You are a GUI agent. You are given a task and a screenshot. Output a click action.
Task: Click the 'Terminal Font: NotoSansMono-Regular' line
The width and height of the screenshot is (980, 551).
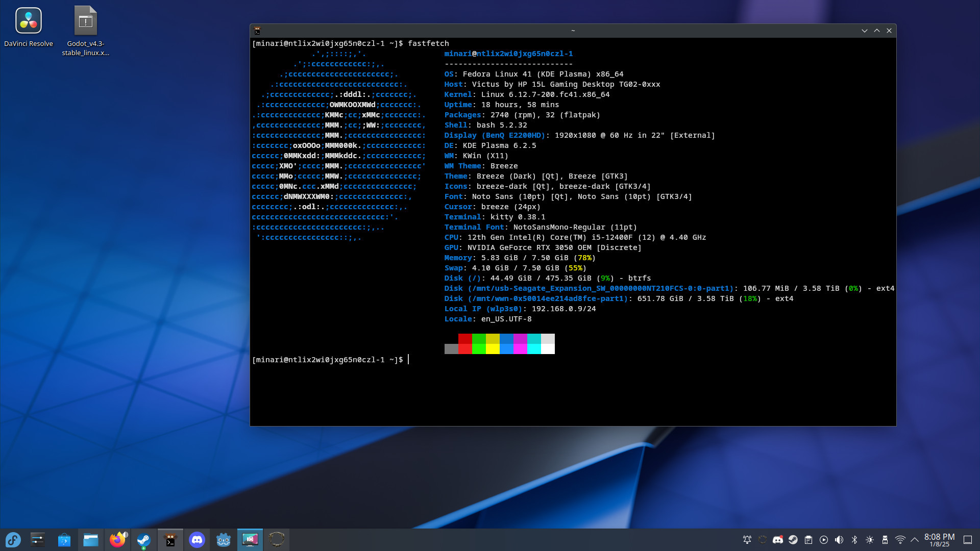click(541, 227)
